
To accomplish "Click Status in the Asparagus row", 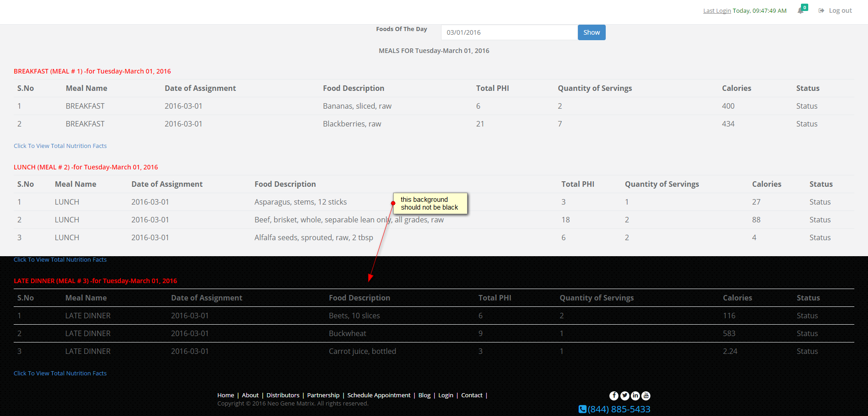I will coord(820,202).
